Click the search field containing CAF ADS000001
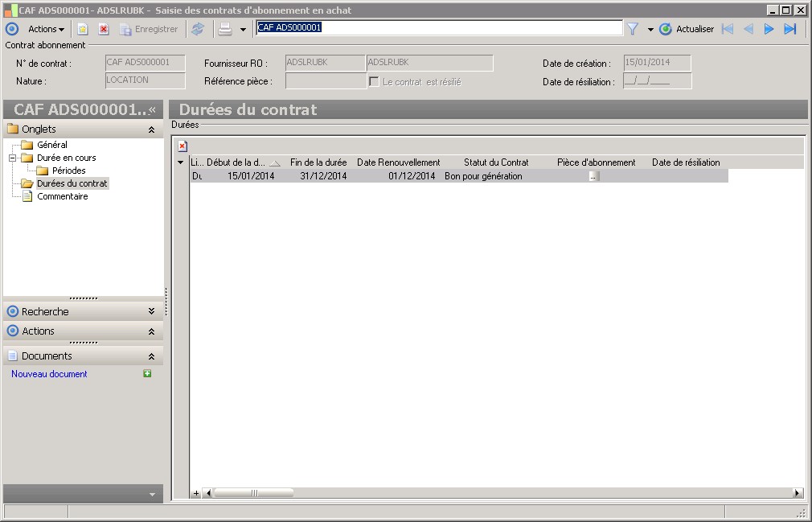This screenshot has height=522, width=812. coord(439,27)
